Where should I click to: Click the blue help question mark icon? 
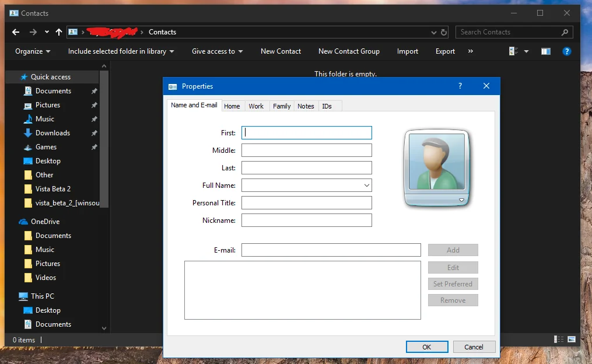(566, 51)
